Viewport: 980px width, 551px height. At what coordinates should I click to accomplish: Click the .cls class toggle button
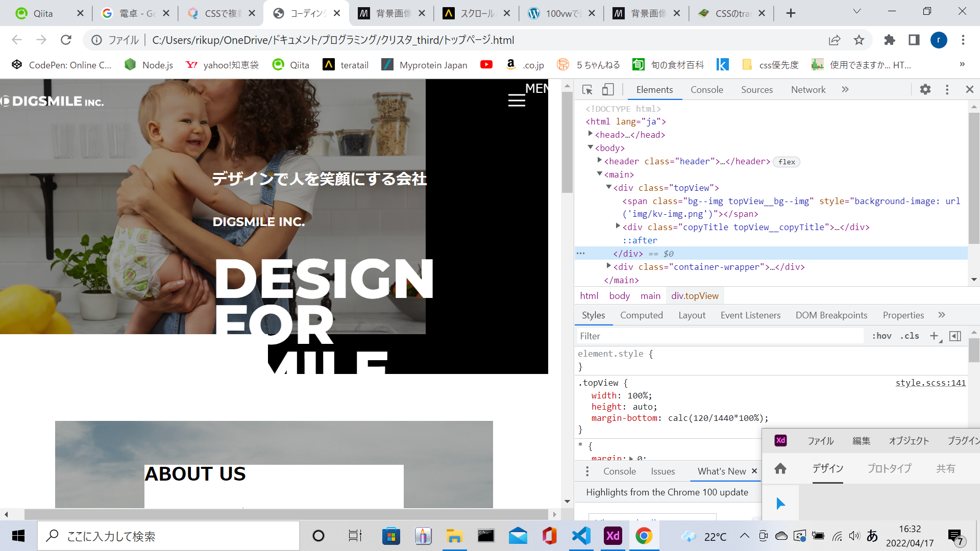910,336
